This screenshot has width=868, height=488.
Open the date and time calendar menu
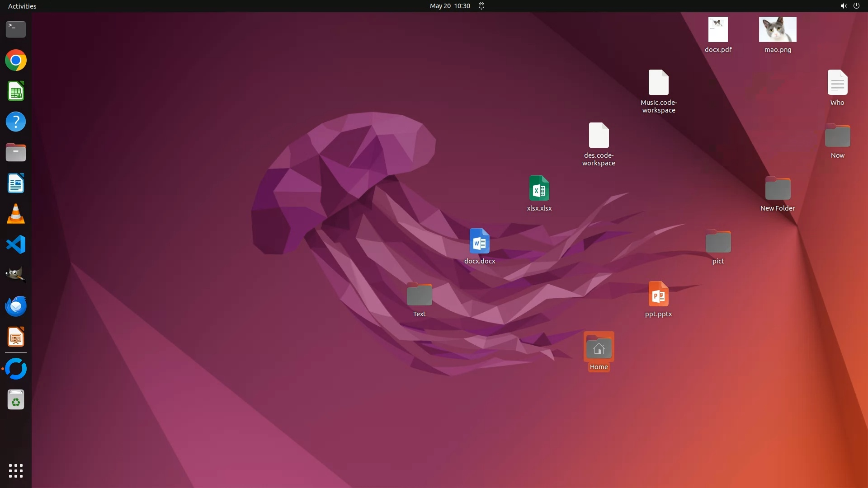tap(449, 6)
